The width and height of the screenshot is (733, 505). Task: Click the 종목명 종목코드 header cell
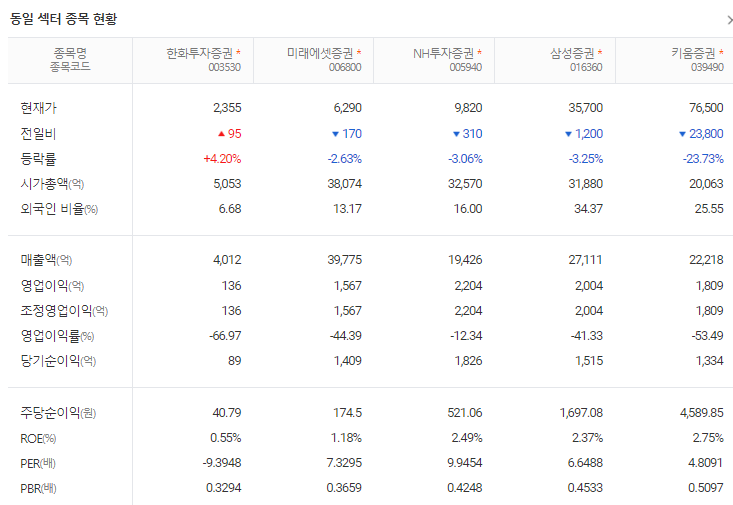[x=70, y=60]
